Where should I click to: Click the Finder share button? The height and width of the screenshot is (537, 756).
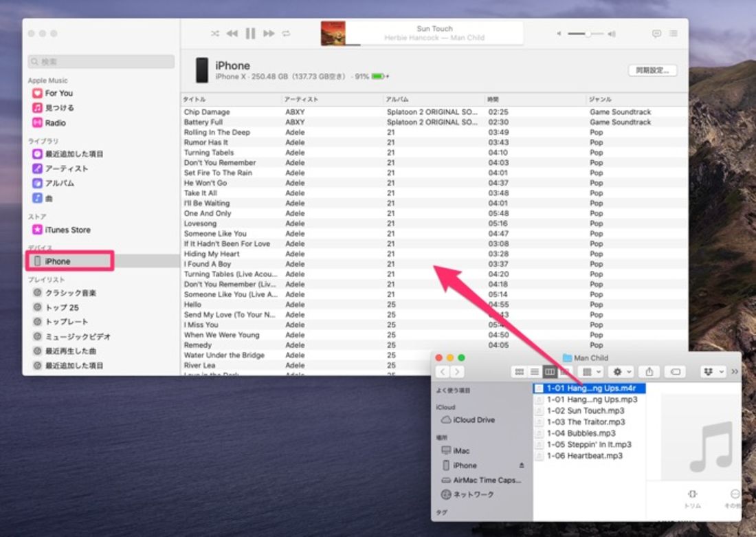coord(649,371)
